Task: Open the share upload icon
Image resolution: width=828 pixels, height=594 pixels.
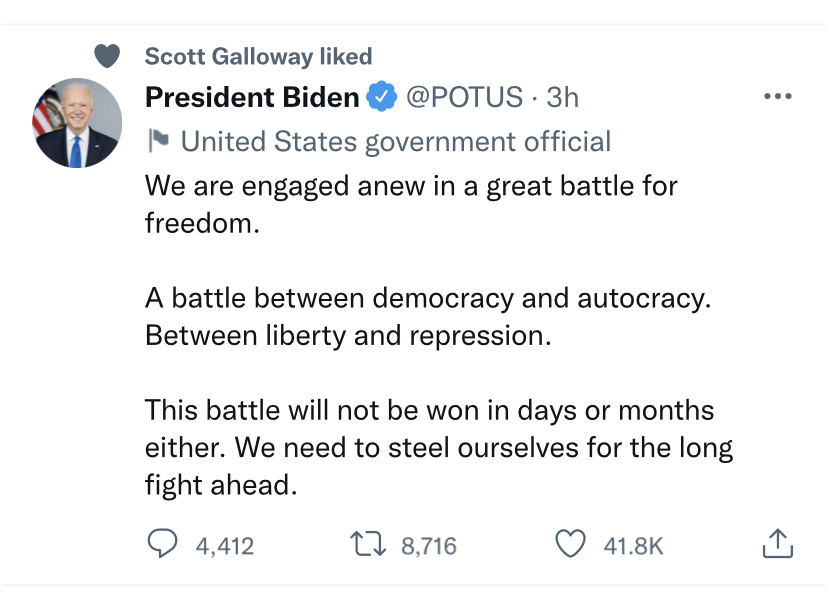Action: point(778,543)
